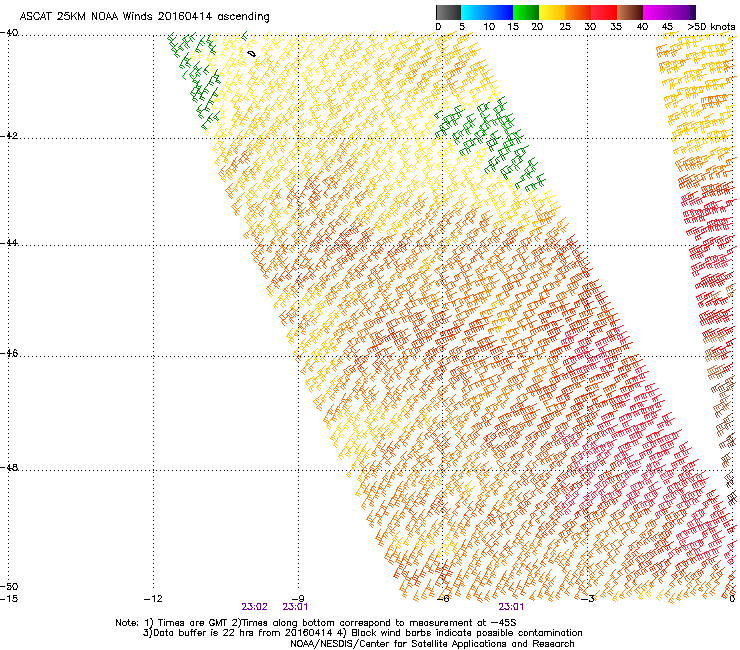Select the '5' legend scale label
This screenshot has width=740, height=650.
[x=462, y=27]
